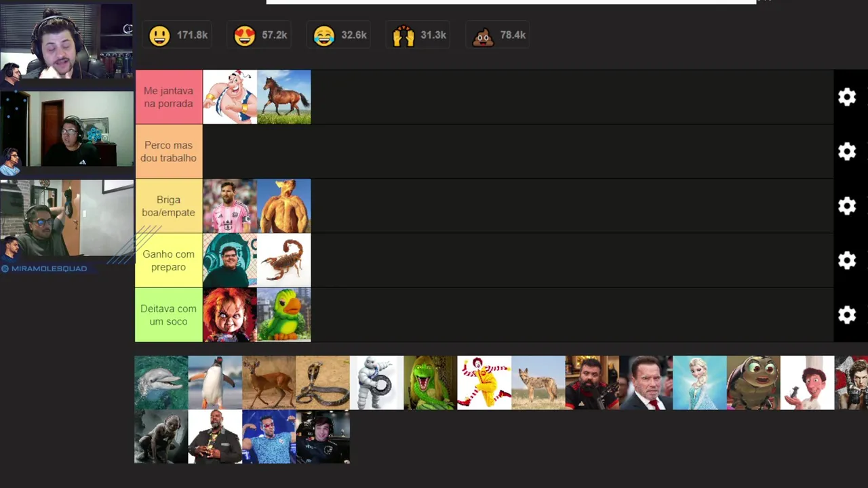Click the red 'Me jantava na porrada' tier label

click(x=169, y=97)
